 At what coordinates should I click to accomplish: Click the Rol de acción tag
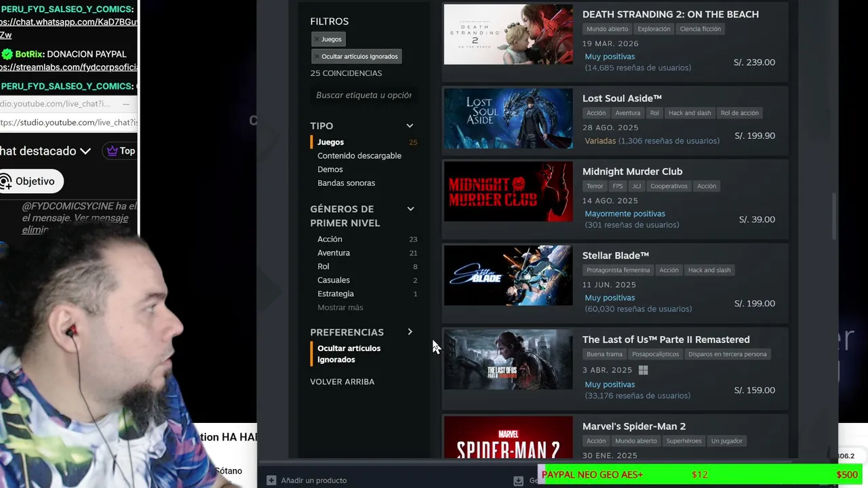coord(739,113)
